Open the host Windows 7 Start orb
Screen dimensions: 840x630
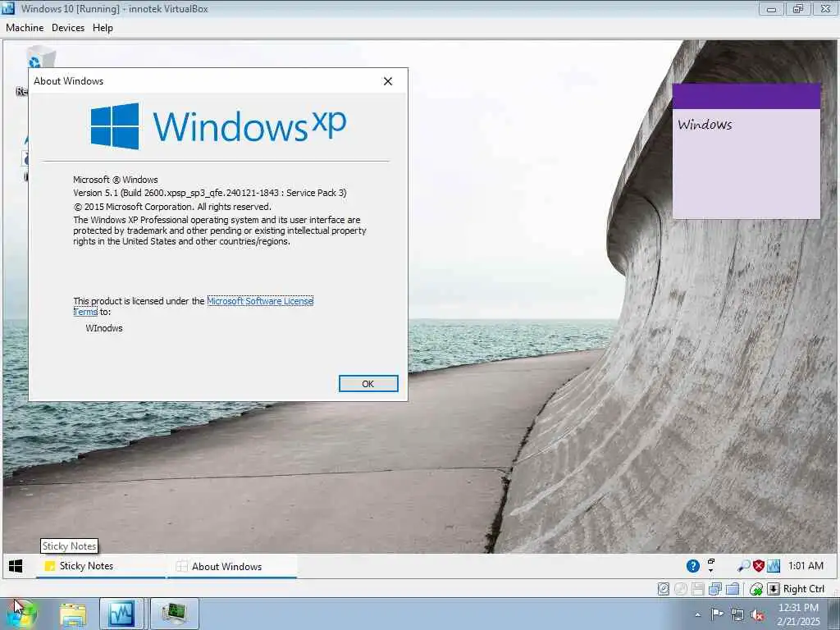coord(21,614)
